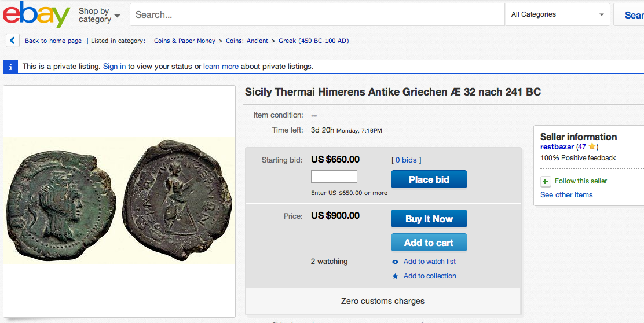Click the coin photo thumbnail
This screenshot has height=323, width=644.
click(x=119, y=200)
